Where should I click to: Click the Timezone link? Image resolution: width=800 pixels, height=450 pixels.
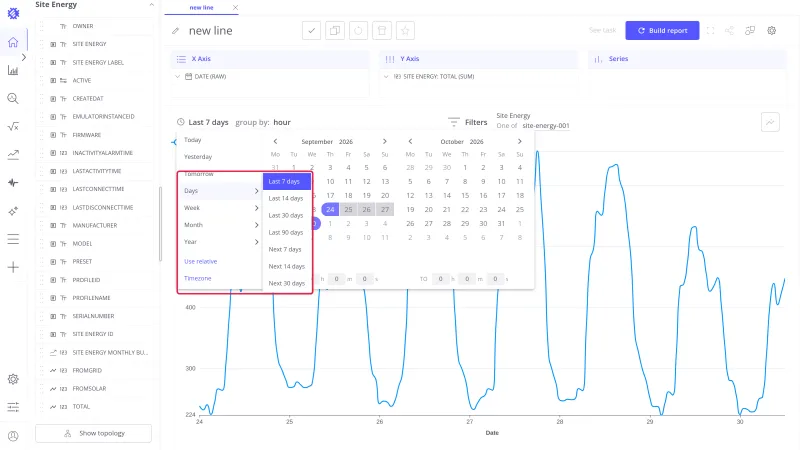pyautogui.click(x=197, y=278)
